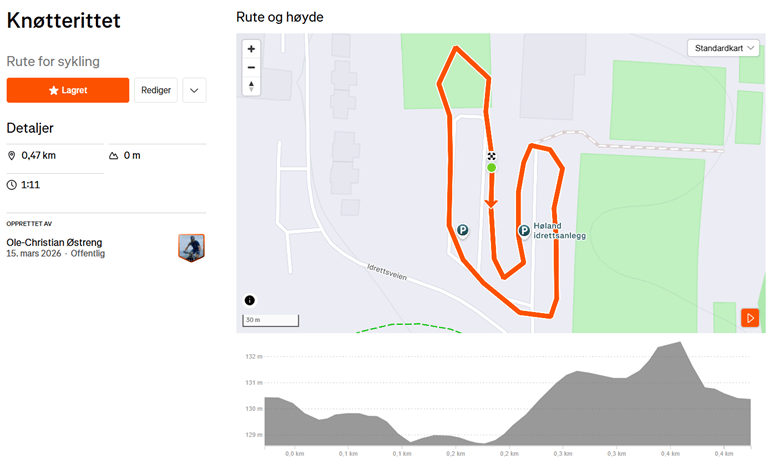Screen dimensions: 779x463
Task: Click the Høland idrettsanlegg parking marker
Action: pyautogui.click(x=523, y=231)
